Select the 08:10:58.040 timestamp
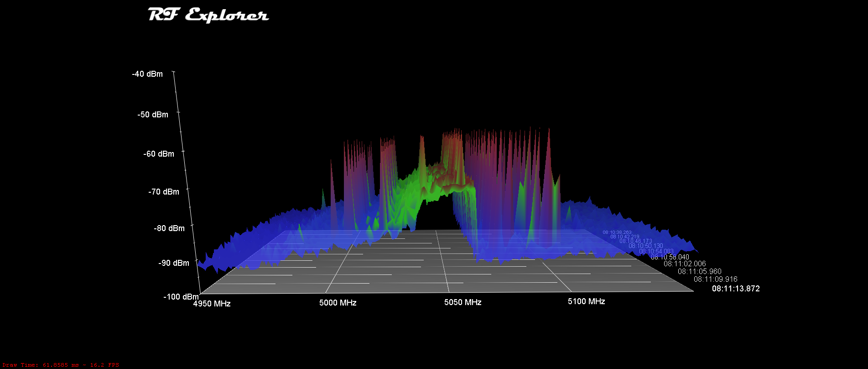The image size is (868, 369). tap(670, 257)
